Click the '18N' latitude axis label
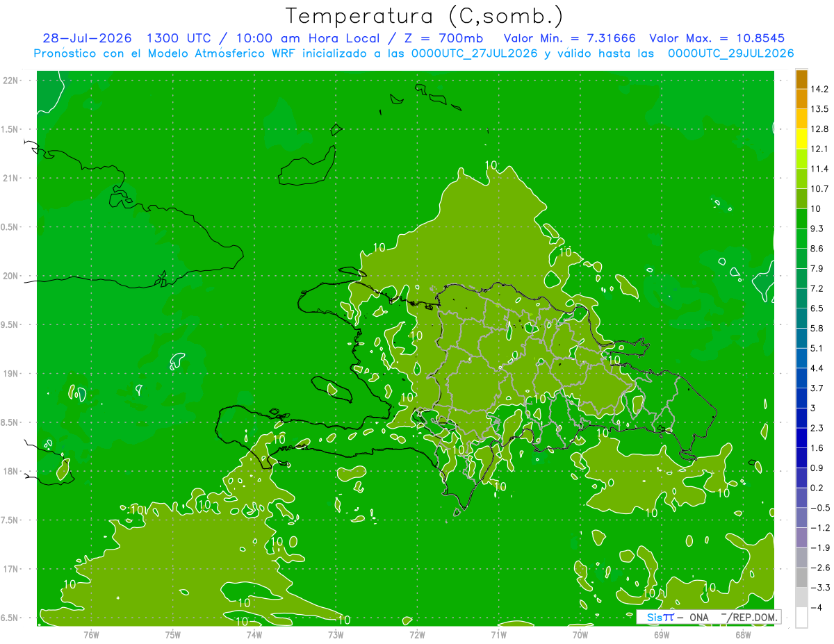Viewport: 834px width, 644px height. pos(10,472)
